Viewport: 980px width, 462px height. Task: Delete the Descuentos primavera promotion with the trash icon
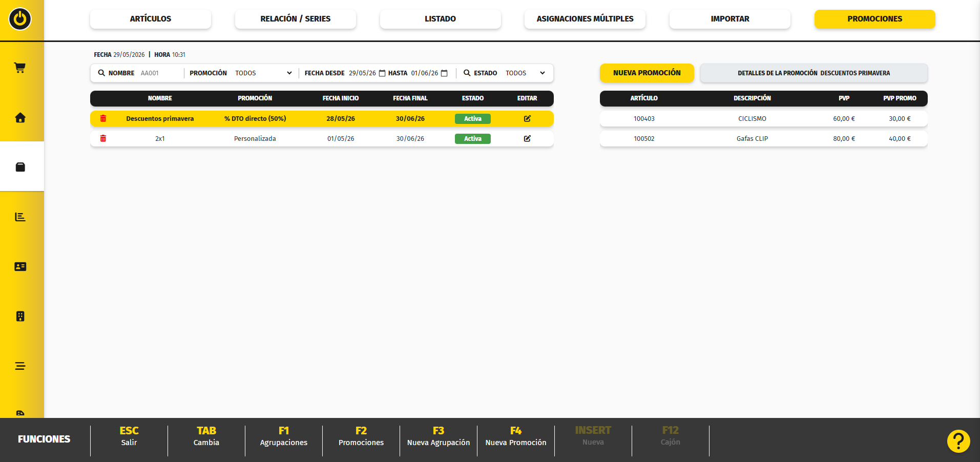[x=103, y=118]
